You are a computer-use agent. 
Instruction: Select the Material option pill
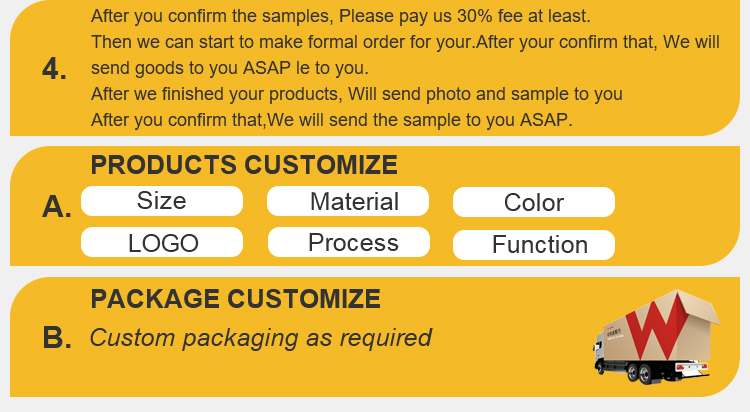(x=348, y=201)
